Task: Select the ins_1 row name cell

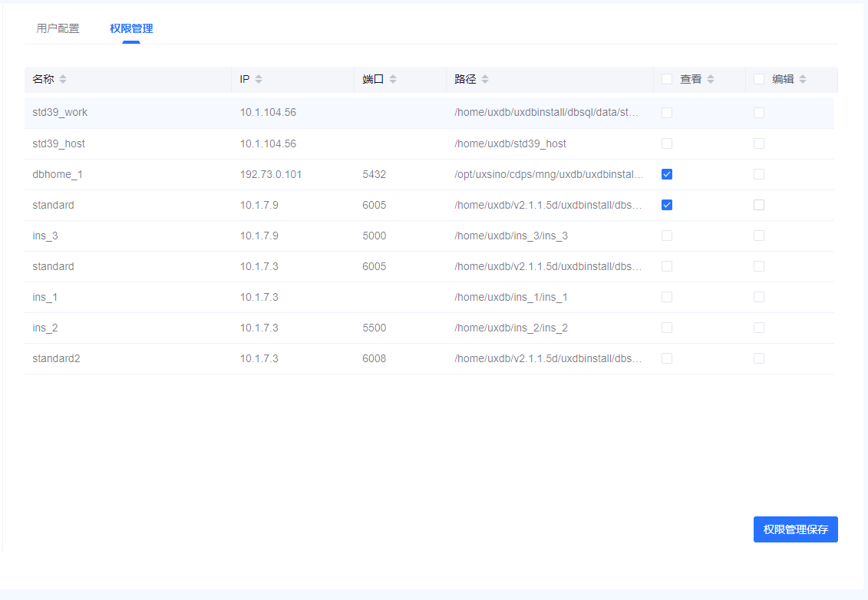Action: (45, 297)
